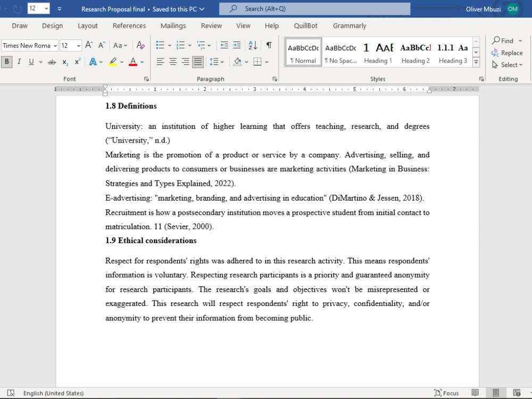Toggle Strikethrough formatting
Image resolution: width=532 pixels, height=399 pixels.
coord(52,62)
